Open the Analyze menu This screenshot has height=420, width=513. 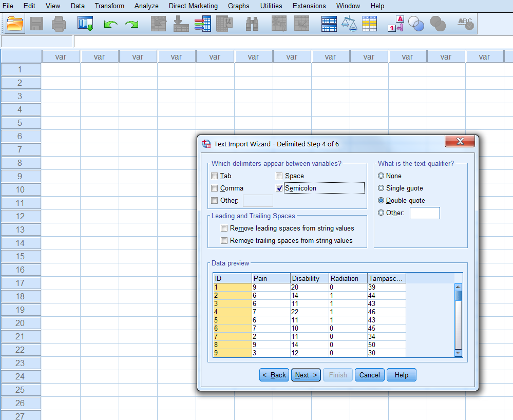coord(146,6)
